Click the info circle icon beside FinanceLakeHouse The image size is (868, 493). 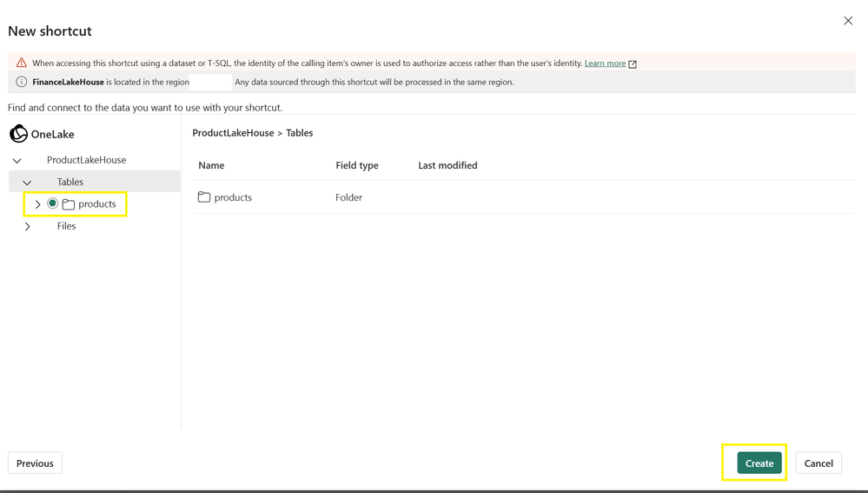(x=21, y=82)
